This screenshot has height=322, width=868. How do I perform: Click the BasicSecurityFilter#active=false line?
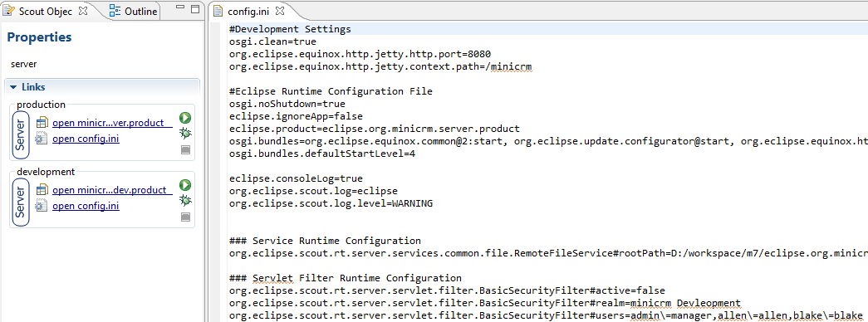[447, 290]
